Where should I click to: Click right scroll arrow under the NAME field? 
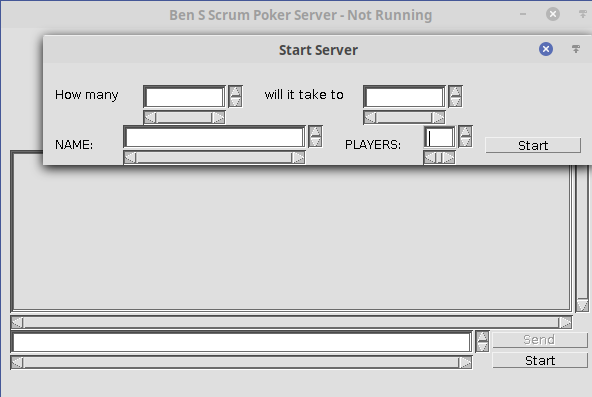coord(298,157)
